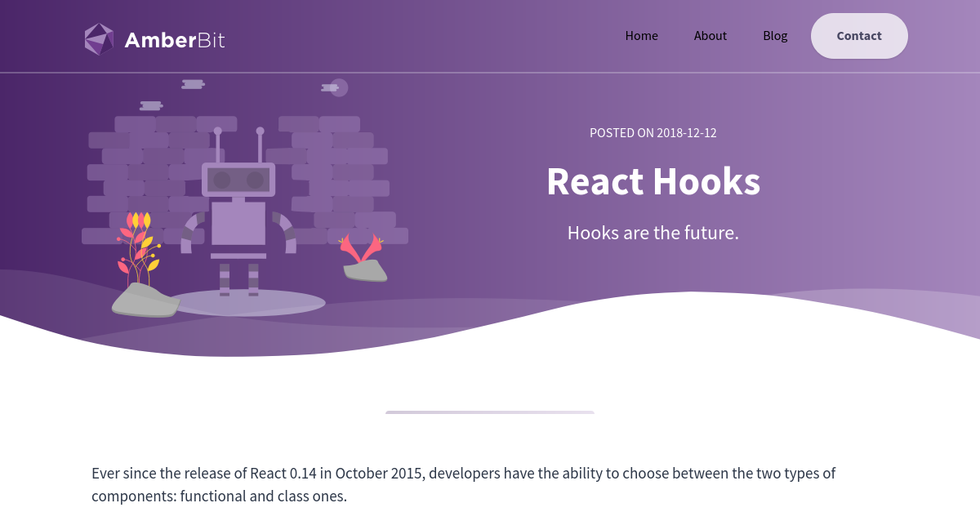Go to the Home menu item
This screenshot has height=512, width=980.
pos(642,36)
